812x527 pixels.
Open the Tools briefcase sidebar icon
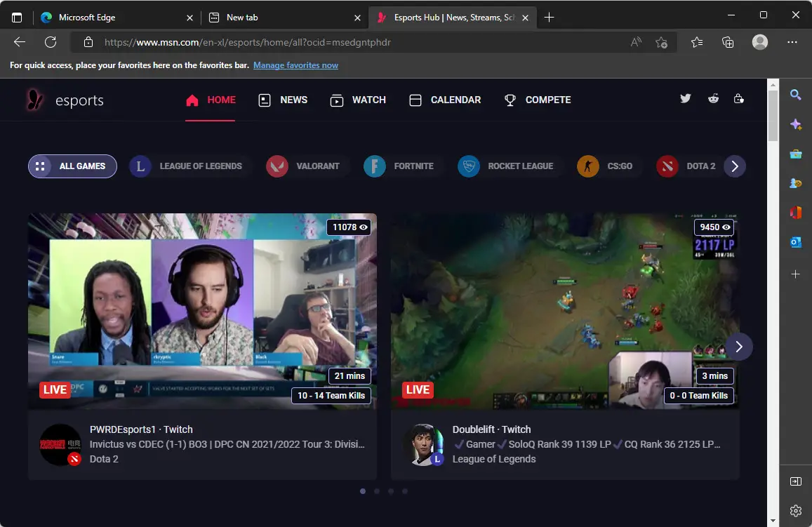pos(795,154)
